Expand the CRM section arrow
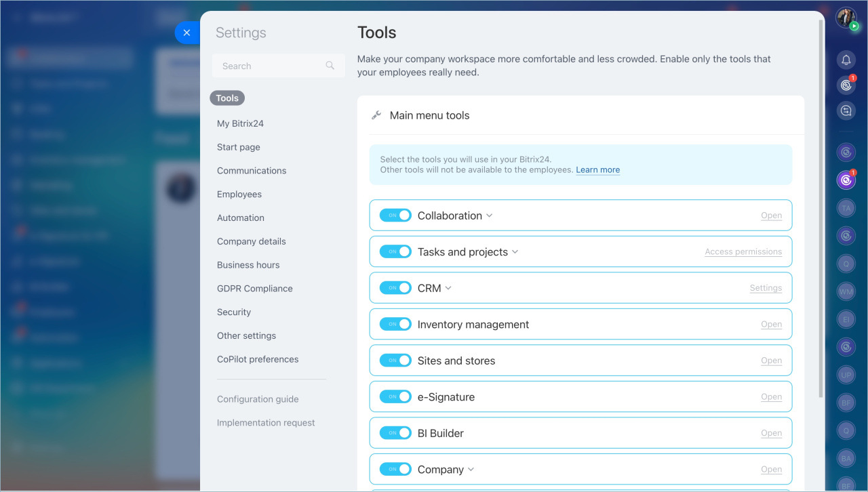This screenshot has width=868, height=492. click(x=448, y=289)
